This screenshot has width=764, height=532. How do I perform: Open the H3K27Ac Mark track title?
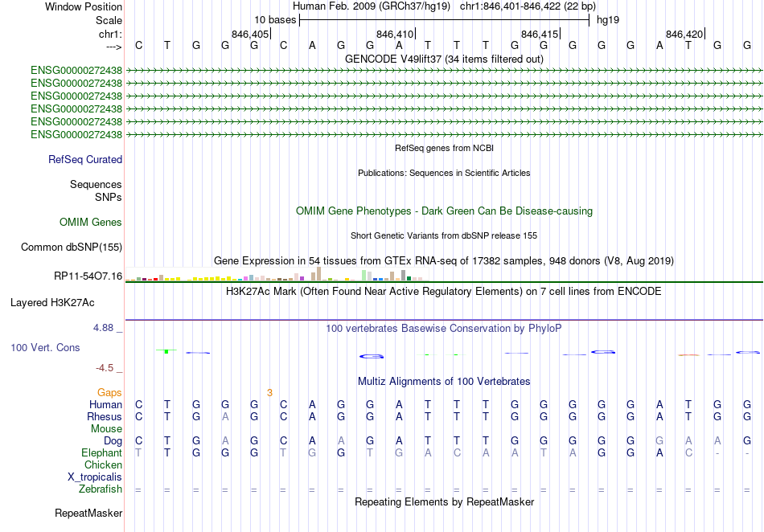444,292
